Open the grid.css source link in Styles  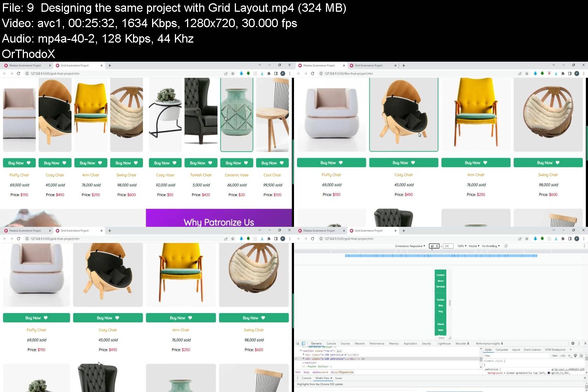coord(568,369)
